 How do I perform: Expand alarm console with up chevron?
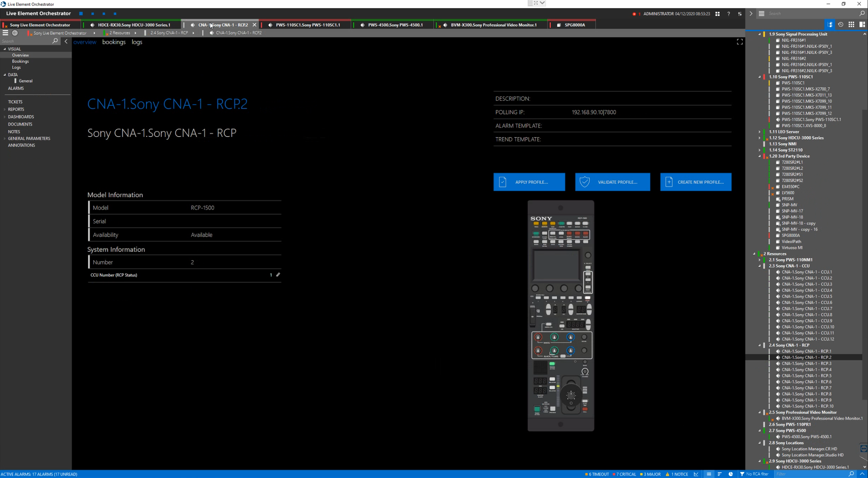point(862,474)
